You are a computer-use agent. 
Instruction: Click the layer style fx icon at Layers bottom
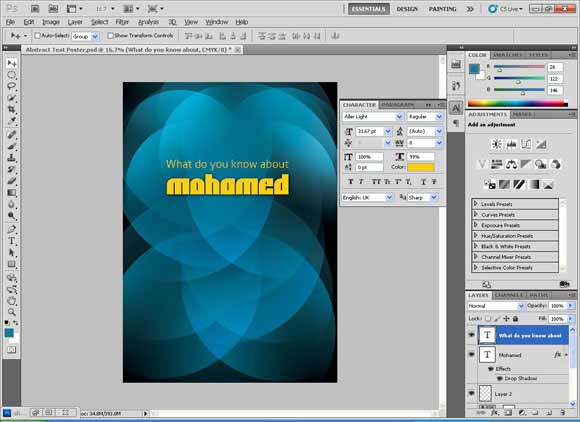tap(494, 413)
